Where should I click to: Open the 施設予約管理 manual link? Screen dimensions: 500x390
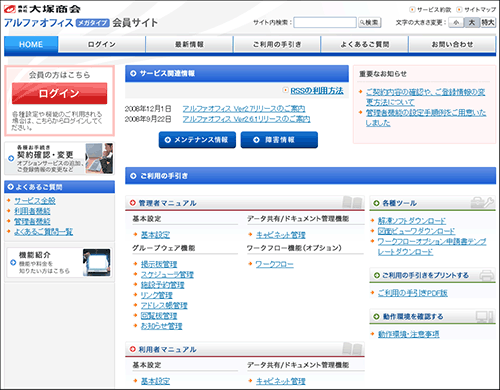tap(162, 285)
